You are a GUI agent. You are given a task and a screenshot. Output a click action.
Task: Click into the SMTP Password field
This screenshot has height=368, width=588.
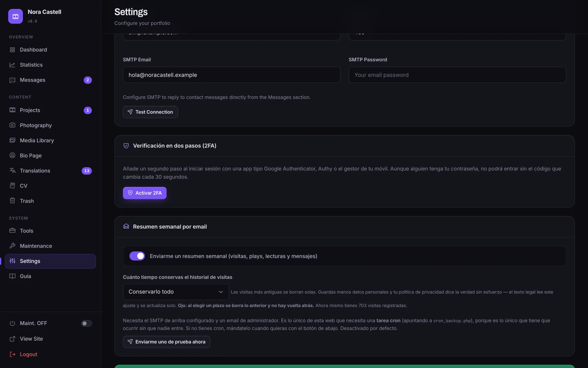coord(457,75)
